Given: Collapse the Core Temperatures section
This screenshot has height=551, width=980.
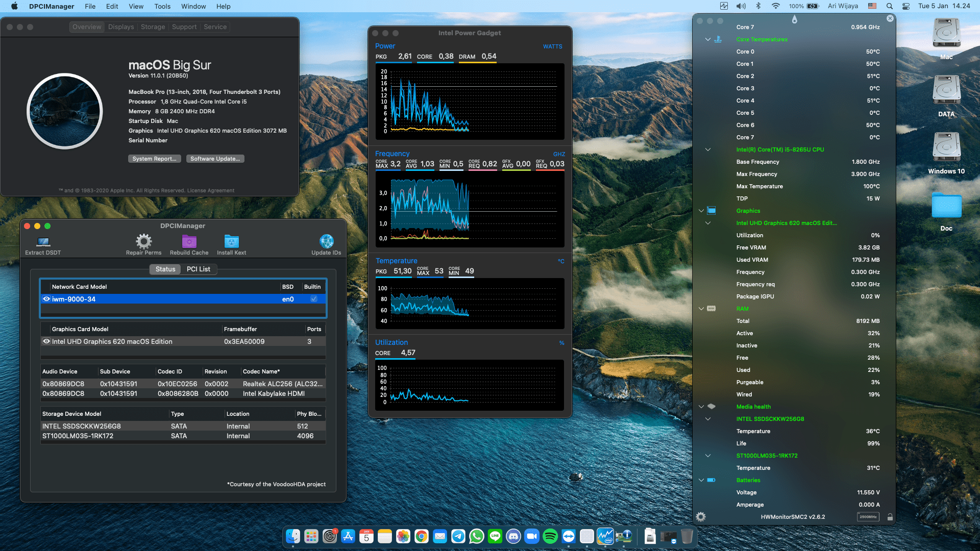Looking at the screenshot, I should point(708,39).
